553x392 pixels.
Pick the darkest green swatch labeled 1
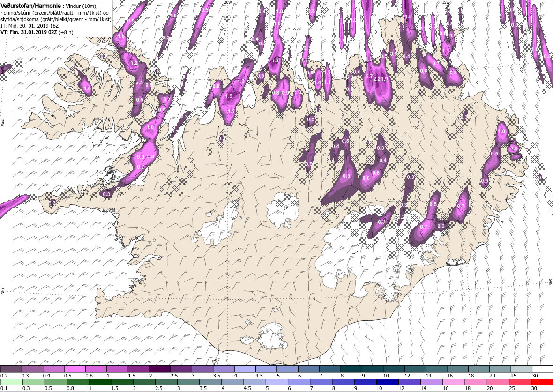pos(100,382)
